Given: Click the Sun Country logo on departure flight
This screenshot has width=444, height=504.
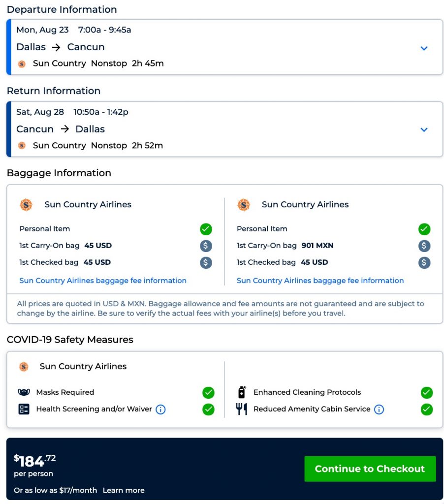Looking at the screenshot, I should [x=22, y=64].
